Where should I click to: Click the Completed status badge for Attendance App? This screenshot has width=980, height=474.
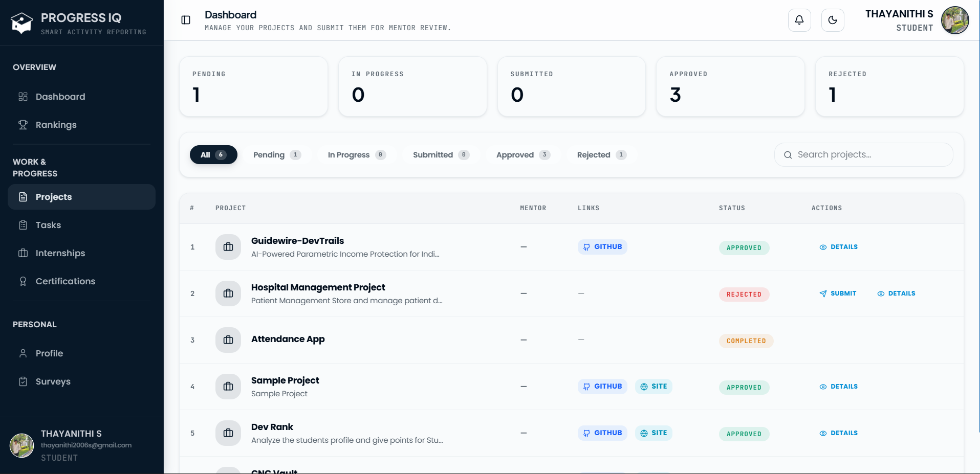click(x=746, y=341)
